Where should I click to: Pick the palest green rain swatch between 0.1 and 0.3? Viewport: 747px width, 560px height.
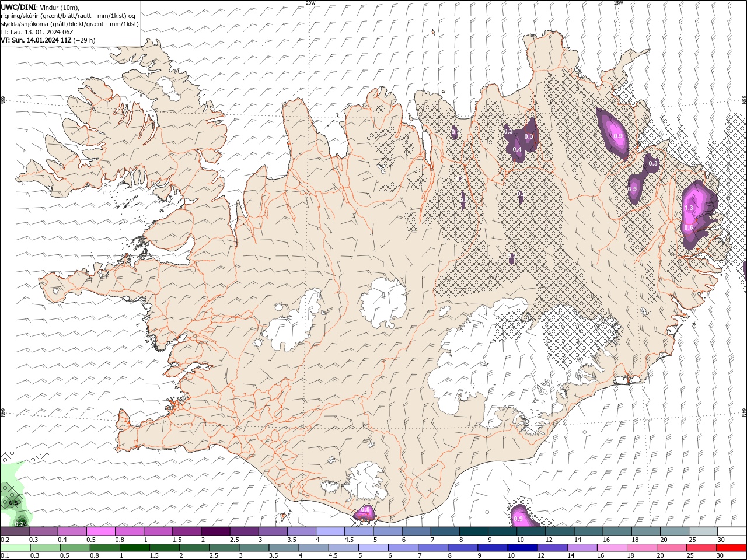15,548
